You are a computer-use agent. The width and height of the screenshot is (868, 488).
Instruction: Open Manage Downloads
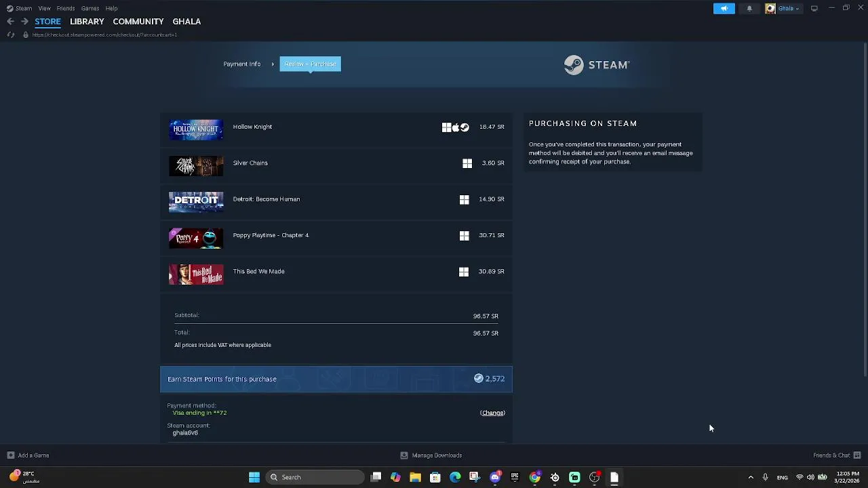(x=431, y=455)
